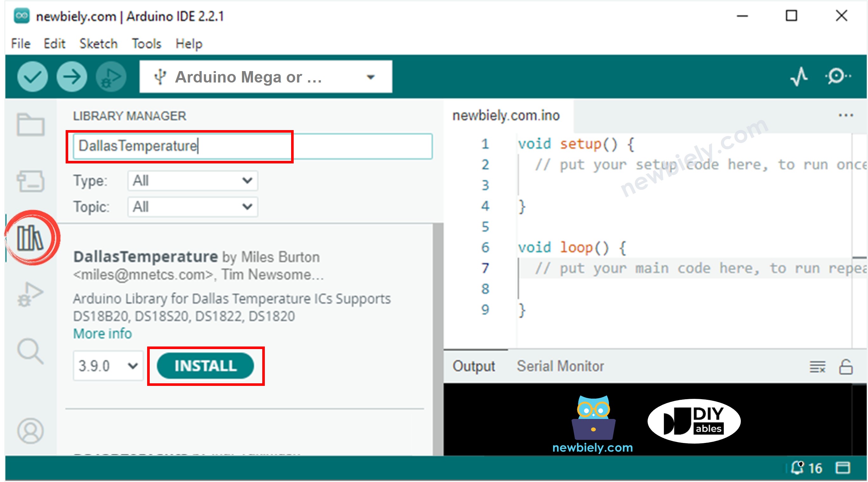Open the Boards Manager sidebar icon
The width and height of the screenshot is (868, 482).
pos(31,181)
